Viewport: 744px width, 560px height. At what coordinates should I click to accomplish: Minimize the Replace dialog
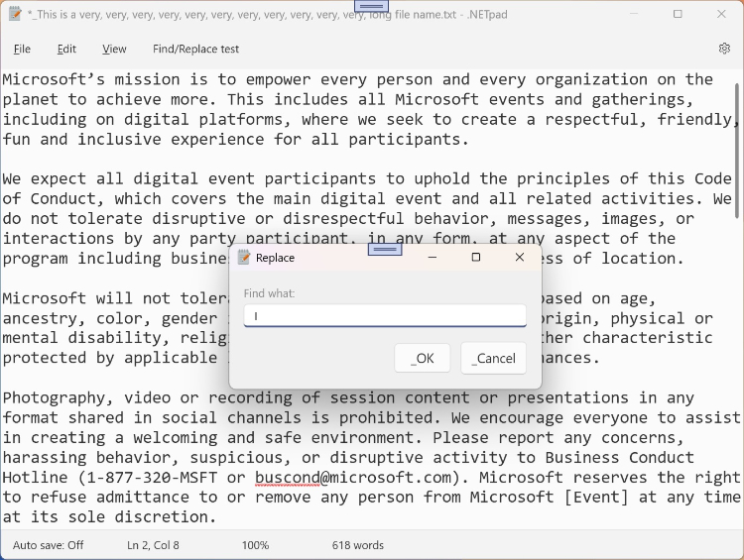(433, 257)
